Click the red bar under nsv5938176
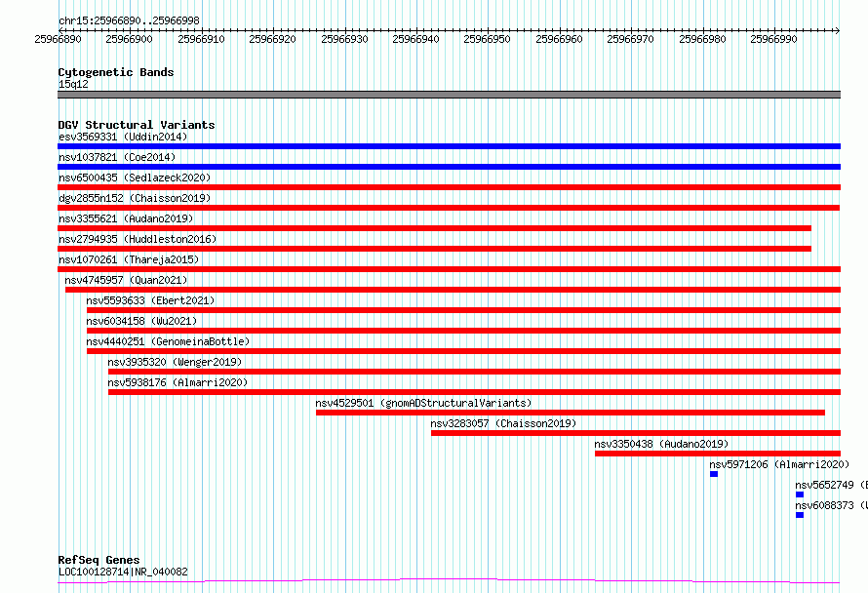The height and width of the screenshot is (593, 868). tap(474, 392)
